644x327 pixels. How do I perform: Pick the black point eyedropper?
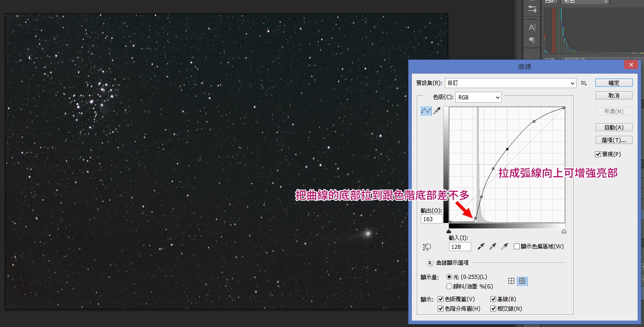point(481,246)
